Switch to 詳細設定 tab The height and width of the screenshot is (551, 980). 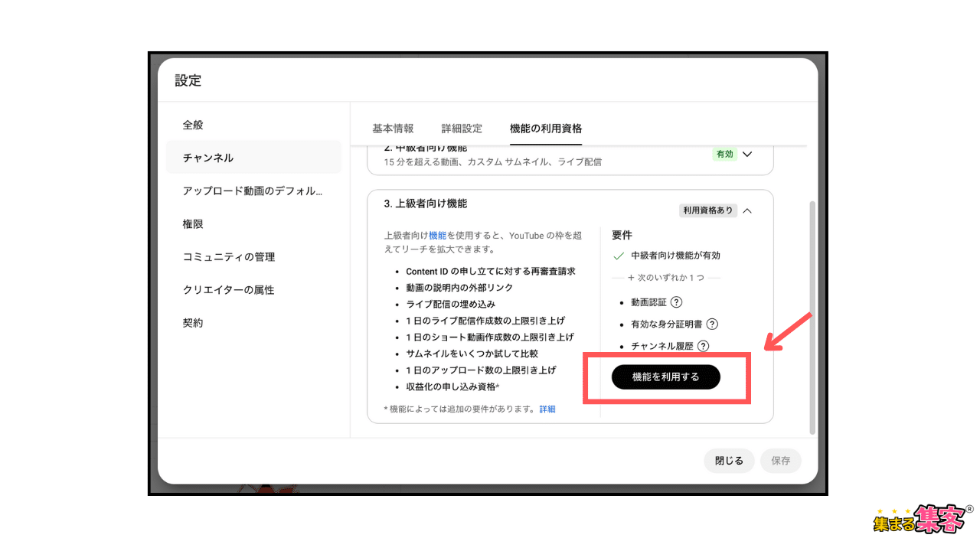[x=462, y=129]
